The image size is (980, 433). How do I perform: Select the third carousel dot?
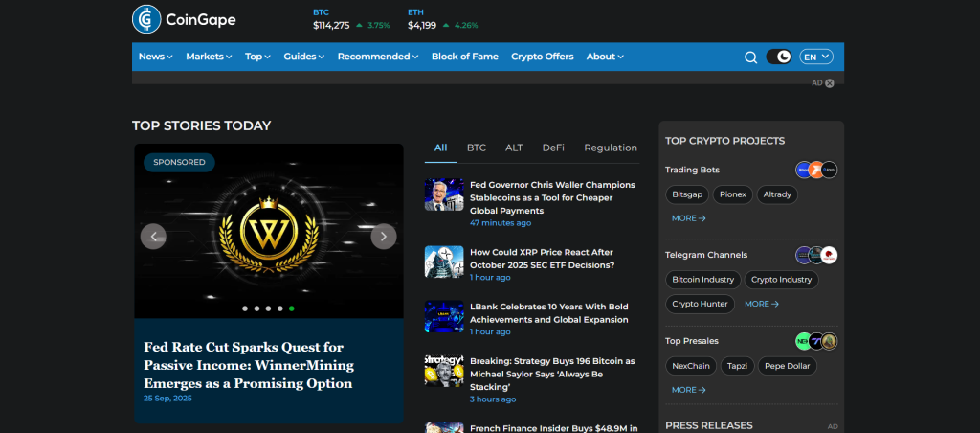coord(268,308)
